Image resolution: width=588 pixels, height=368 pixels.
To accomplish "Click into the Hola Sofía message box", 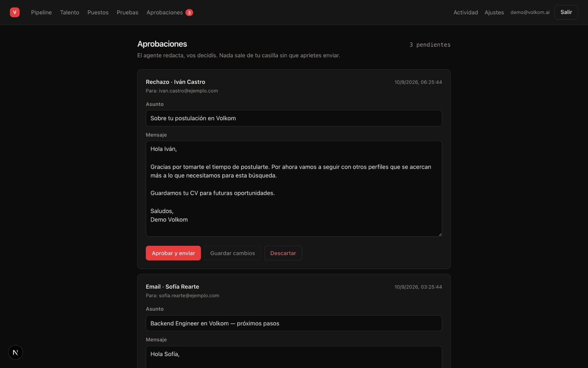I will click(x=294, y=357).
